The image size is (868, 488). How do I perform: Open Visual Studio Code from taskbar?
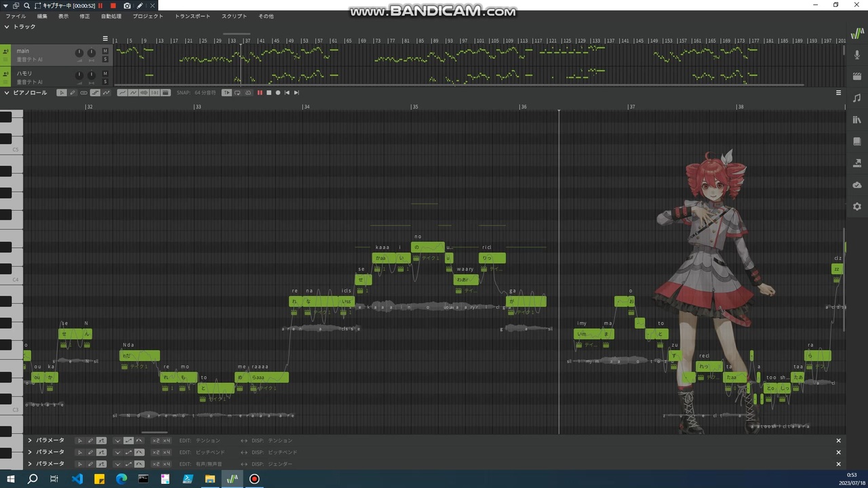(77, 479)
